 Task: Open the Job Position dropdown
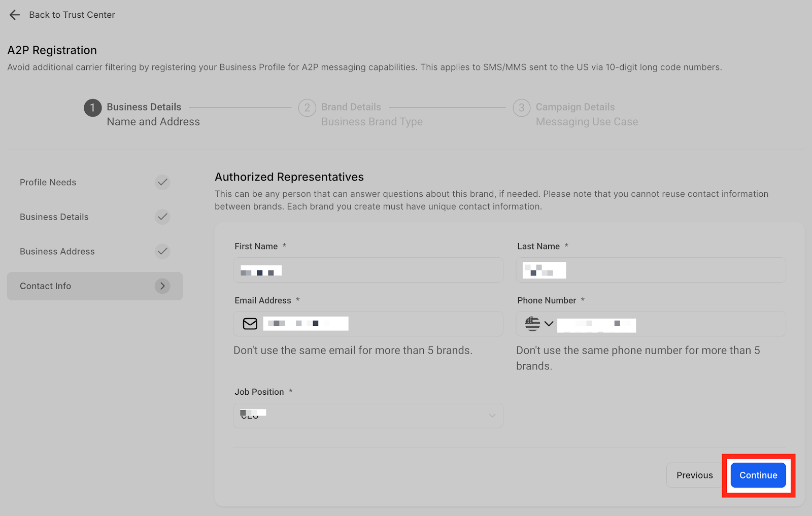368,416
